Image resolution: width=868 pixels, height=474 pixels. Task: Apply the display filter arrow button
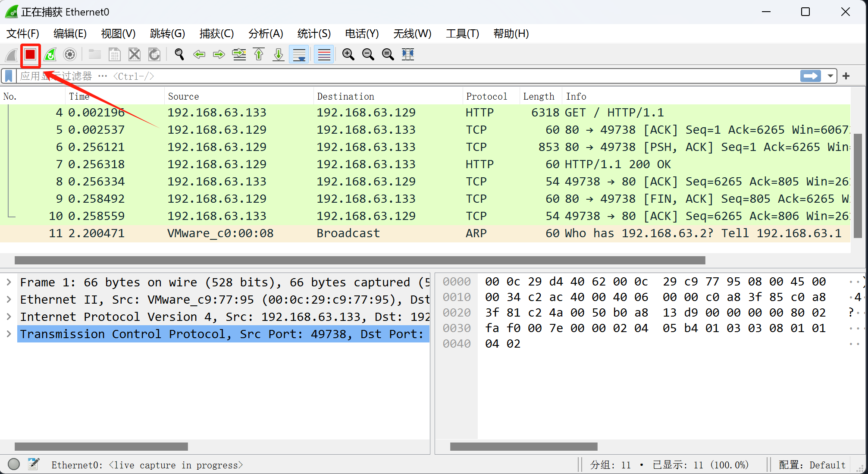[810, 76]
